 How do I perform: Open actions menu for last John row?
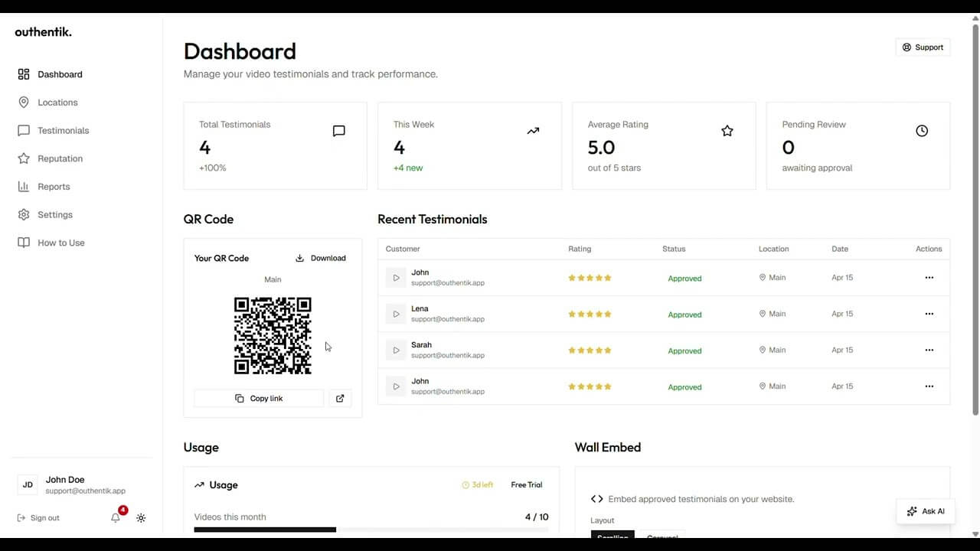pyautogui.click(x=929, y=386)
